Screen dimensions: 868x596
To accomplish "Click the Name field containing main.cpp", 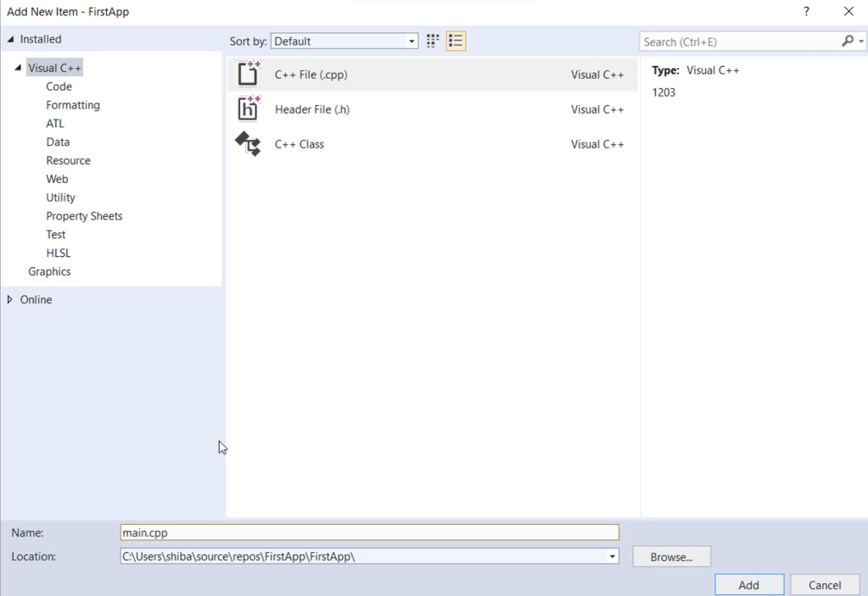I will [369, 532].
